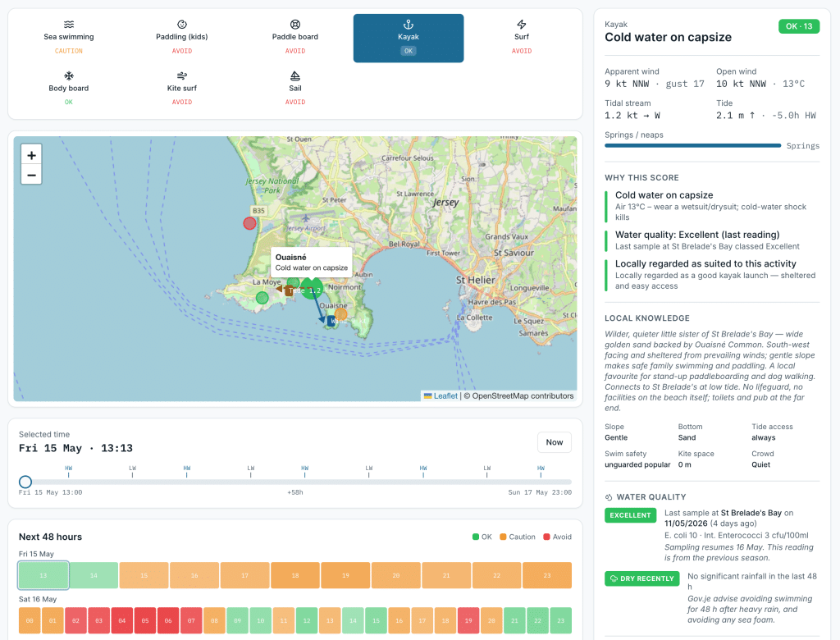Click the Paddle board lifebuoy icon
Image resolution: width=840 pixels, height=640 pixels.
pos(295,25)
